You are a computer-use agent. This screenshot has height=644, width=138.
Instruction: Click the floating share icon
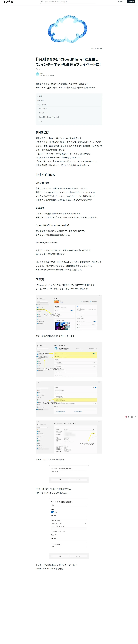point(136,417)
